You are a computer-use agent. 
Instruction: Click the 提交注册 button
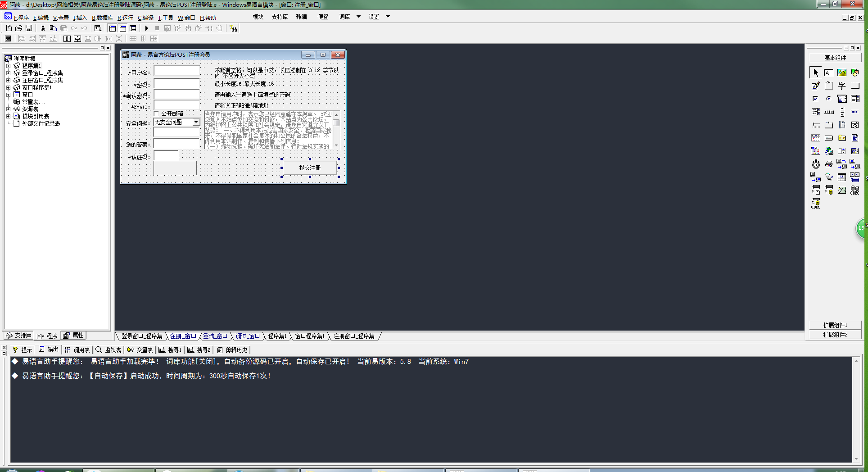pyautogui.click(x=310, y=168)
